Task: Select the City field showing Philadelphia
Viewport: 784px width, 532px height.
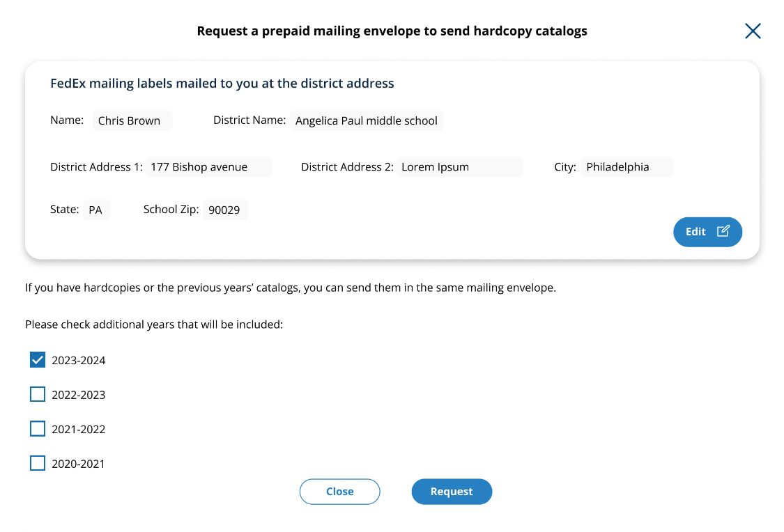Action: pyautogui.click(x=627, y=167)
